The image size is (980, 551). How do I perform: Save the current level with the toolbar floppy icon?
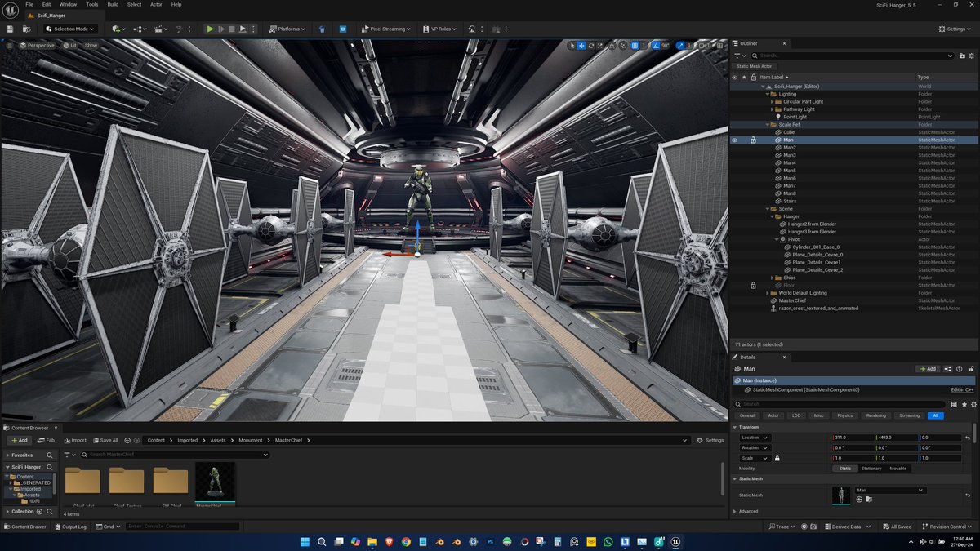coord(10,29)
